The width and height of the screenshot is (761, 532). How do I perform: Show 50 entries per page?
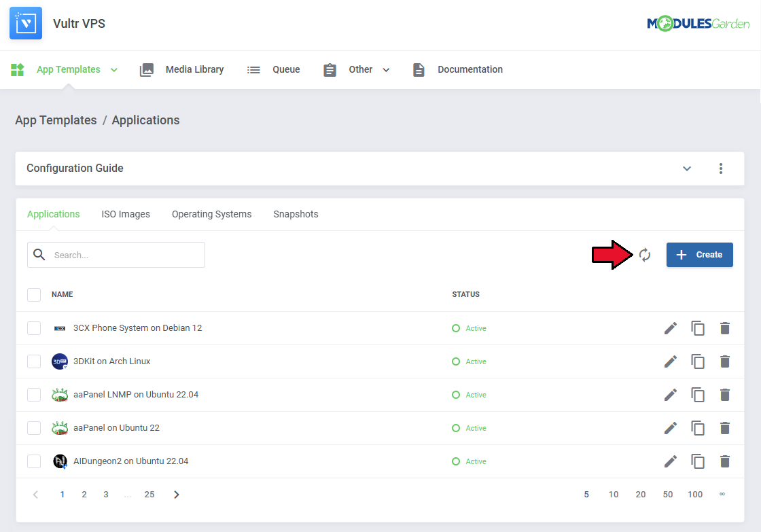tap(668, 495)
